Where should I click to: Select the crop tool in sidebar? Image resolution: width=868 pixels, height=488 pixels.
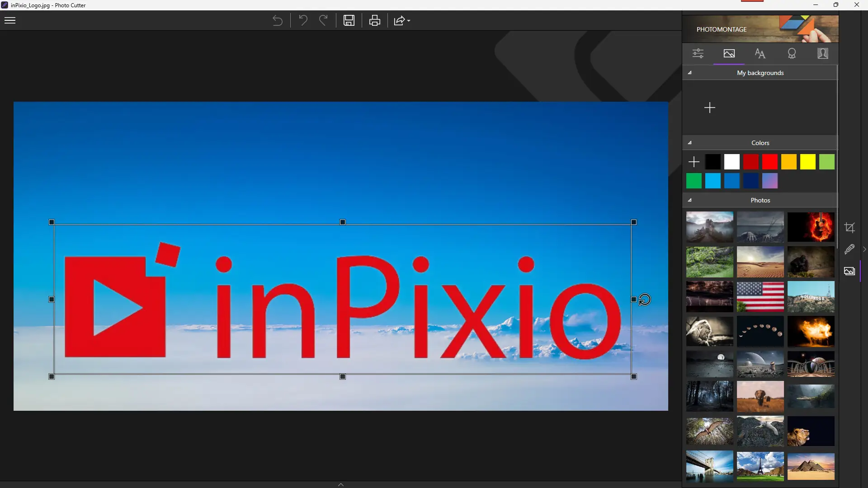click(849, 228)
